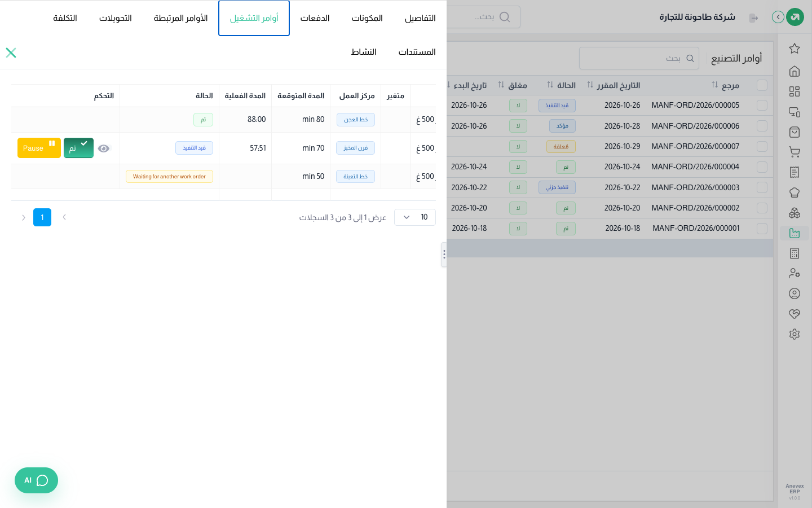Click the panel resize handle dots

(444, 255)
